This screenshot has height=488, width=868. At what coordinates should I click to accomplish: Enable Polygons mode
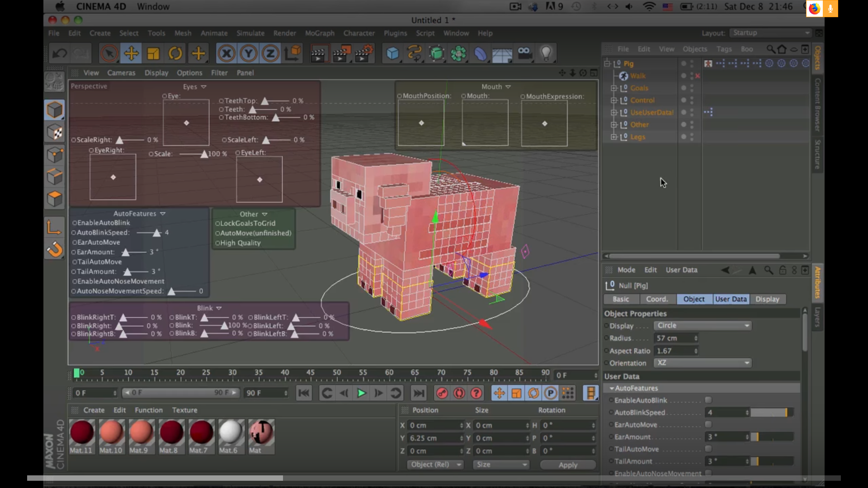(x=55, y=199)
